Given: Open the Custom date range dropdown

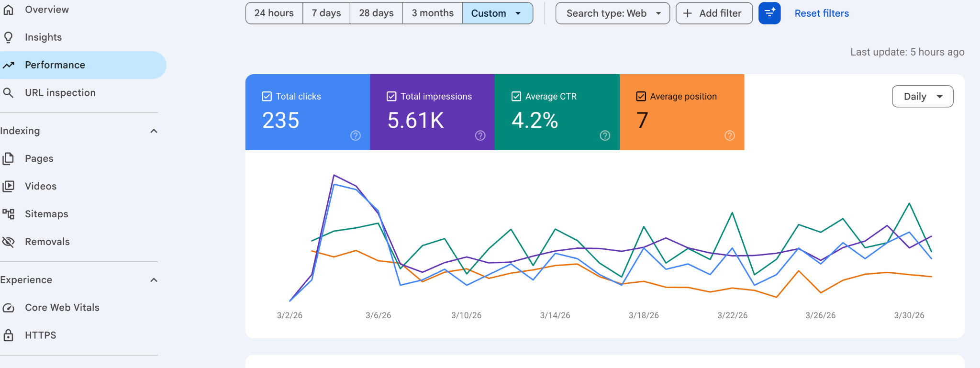Looking at the screenshot, I should coord(498,13).
